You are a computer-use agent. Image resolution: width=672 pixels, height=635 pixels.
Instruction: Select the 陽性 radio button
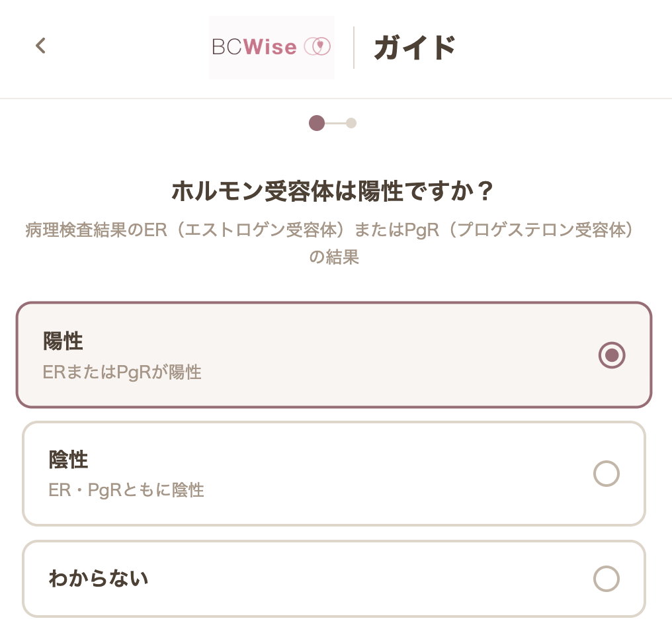coord(612,355)
